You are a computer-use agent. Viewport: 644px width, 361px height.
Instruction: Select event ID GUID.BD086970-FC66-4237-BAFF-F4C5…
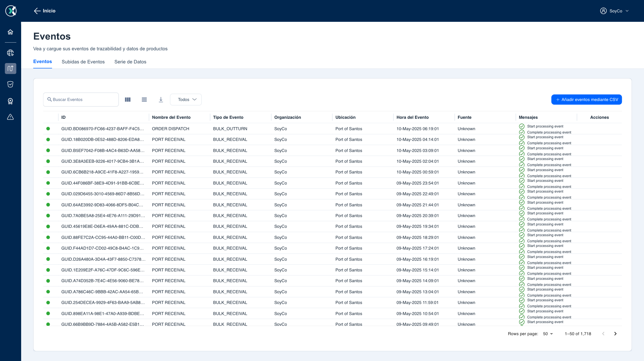[102, 129]
